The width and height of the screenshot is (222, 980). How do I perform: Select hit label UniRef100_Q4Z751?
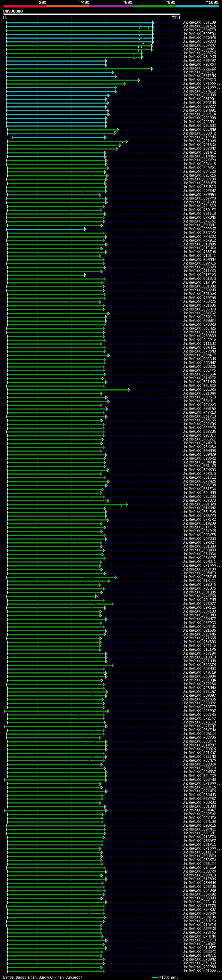(199, 221)
